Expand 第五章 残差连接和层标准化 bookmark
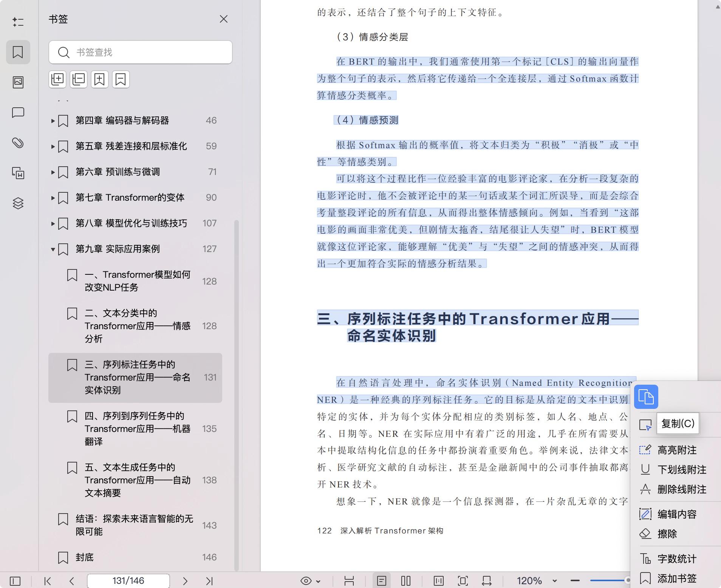Viewport: 721px width, 588px height. 53,147
